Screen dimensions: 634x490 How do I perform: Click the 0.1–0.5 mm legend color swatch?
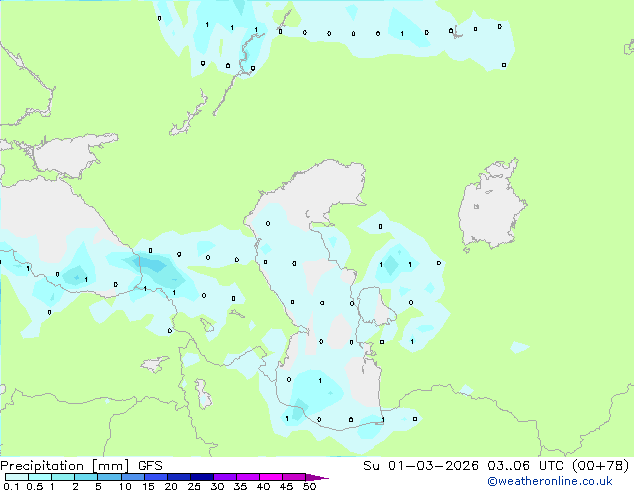[17, 477]
